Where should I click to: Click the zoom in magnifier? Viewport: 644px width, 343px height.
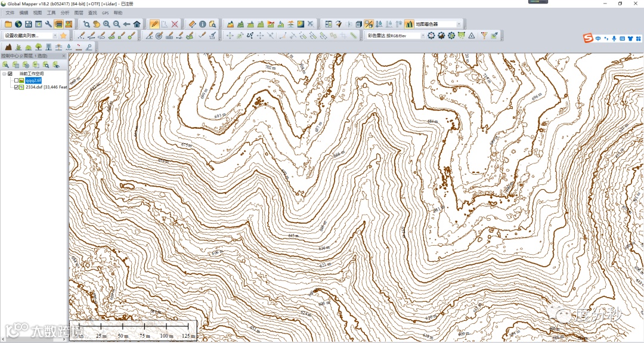[107, 24]
